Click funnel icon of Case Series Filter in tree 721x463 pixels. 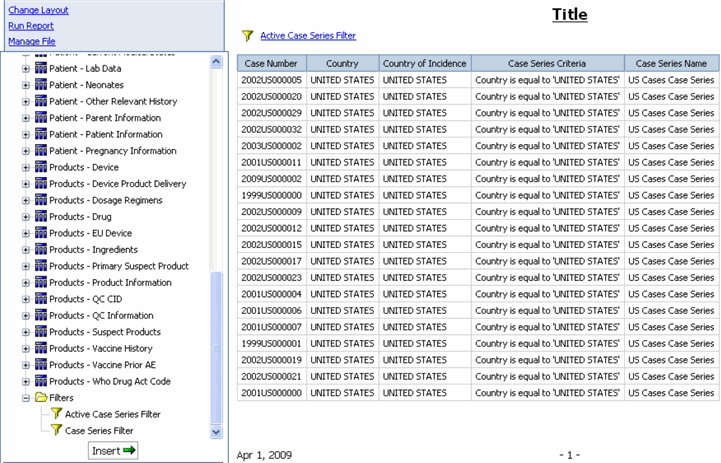(57, 430)
